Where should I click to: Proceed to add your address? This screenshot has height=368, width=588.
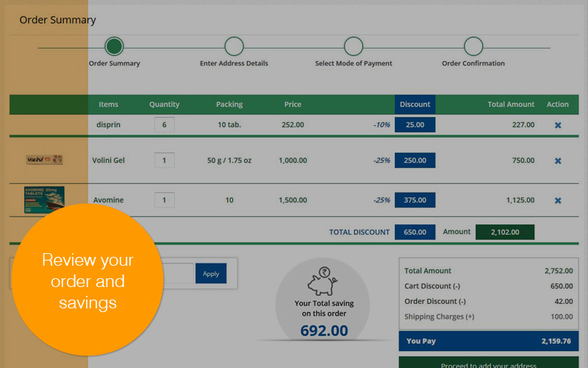point(488,362)
